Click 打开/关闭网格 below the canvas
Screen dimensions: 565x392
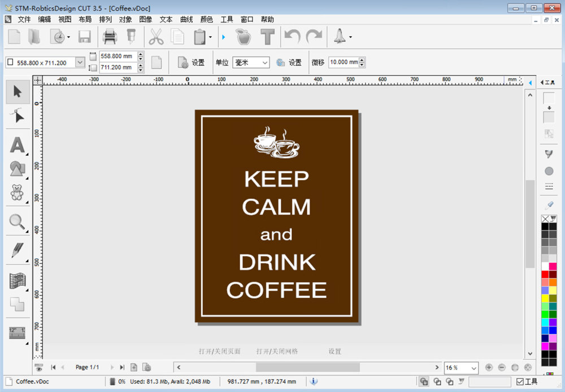tap(277, 351)
